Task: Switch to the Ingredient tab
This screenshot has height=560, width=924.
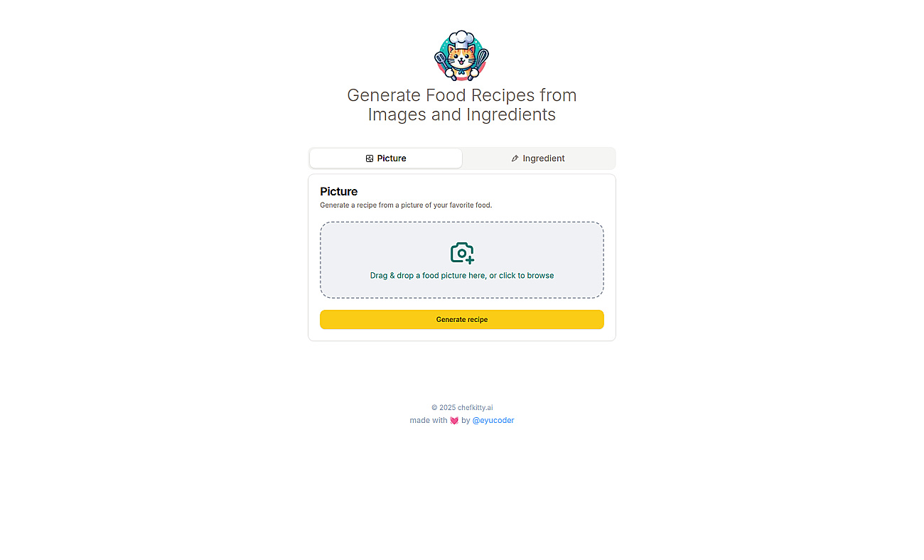Action: [538, 158]
